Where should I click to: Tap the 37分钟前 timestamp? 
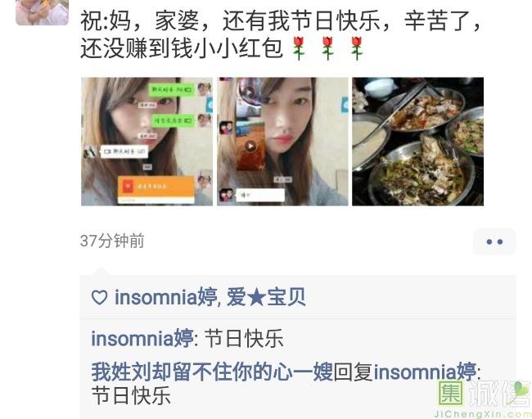[x=112, y=241]
